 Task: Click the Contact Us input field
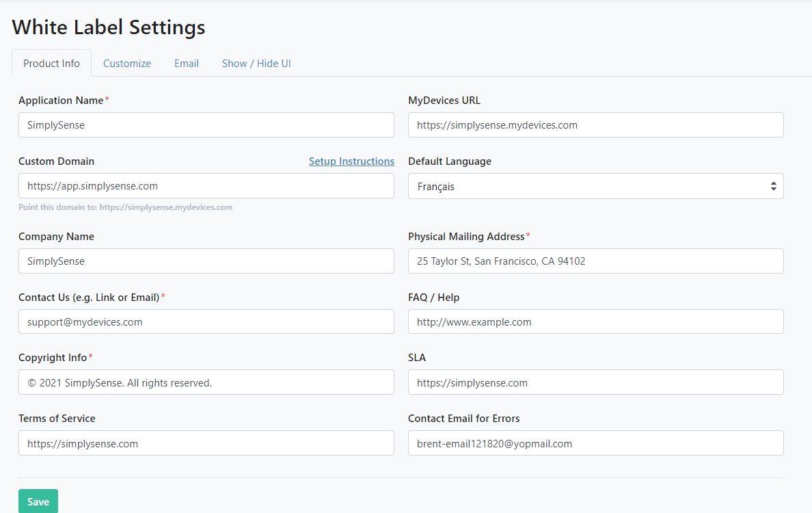tap(206, 321)
